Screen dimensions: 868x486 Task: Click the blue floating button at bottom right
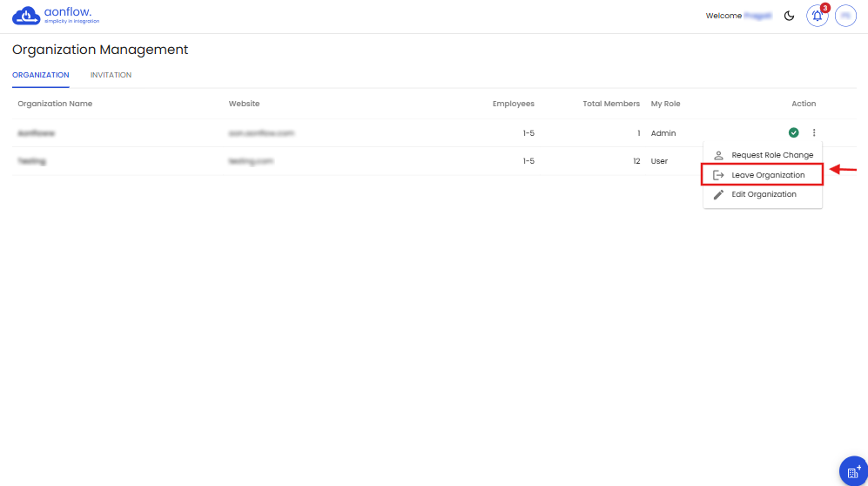pyautogui.click(x=851, y=471)
